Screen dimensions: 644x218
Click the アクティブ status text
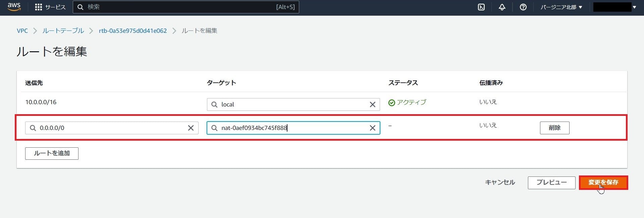411,102
